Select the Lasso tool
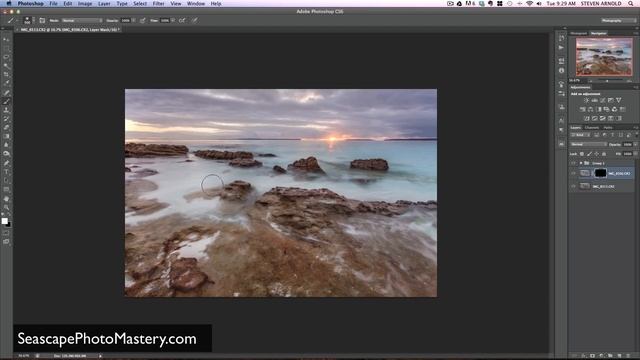The height and width of the screenshot is (360, 640). pyautogui.click(x=6, y=57)
